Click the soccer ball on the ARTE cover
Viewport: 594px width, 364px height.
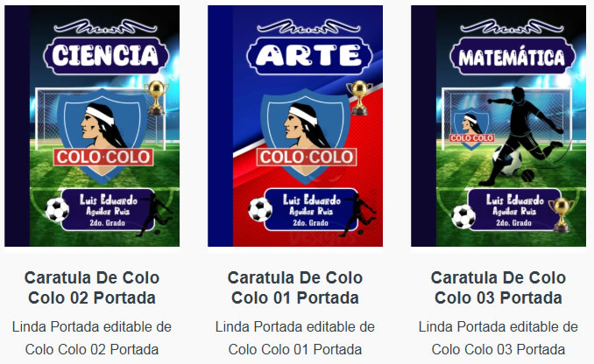point(260,209)
